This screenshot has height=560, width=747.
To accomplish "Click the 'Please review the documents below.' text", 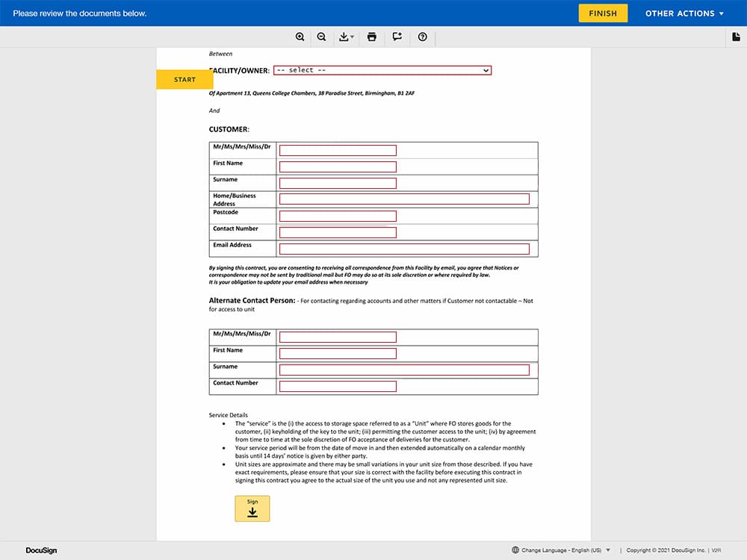I will 80,13.
